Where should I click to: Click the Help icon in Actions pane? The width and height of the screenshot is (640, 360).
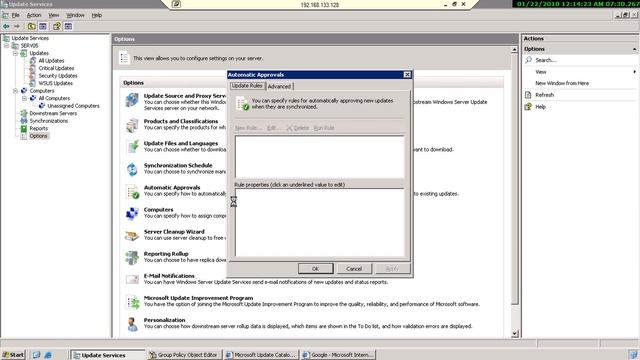pyautogui.click(x=528, y=107)
